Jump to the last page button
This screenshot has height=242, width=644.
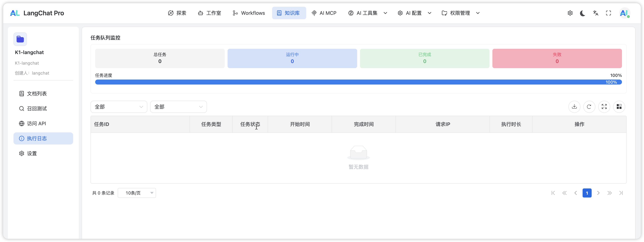click(x=621, y=193)
